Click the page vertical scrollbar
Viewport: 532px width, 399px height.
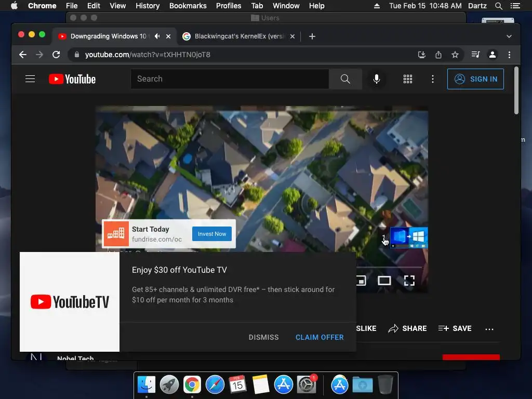516,90
